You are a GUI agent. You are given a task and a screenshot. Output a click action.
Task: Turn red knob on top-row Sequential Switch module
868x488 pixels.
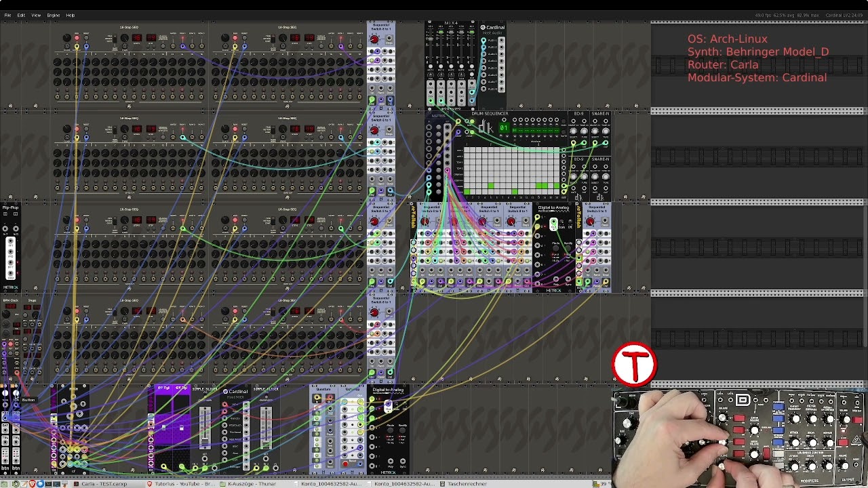tap(374, 39)
